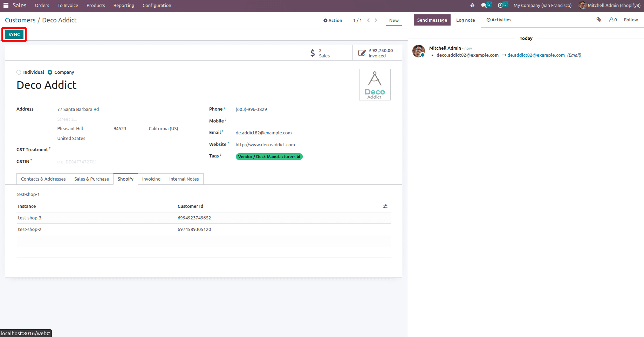Open the Action dropdown
The image size is (644, 337).
[333, 20]
